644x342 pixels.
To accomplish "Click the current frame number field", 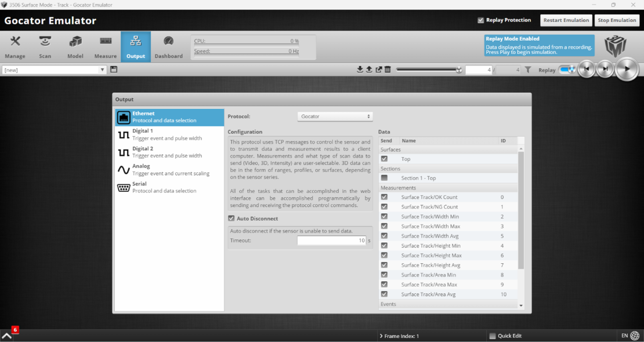I will pyautogui.click(x=479, y=70).
